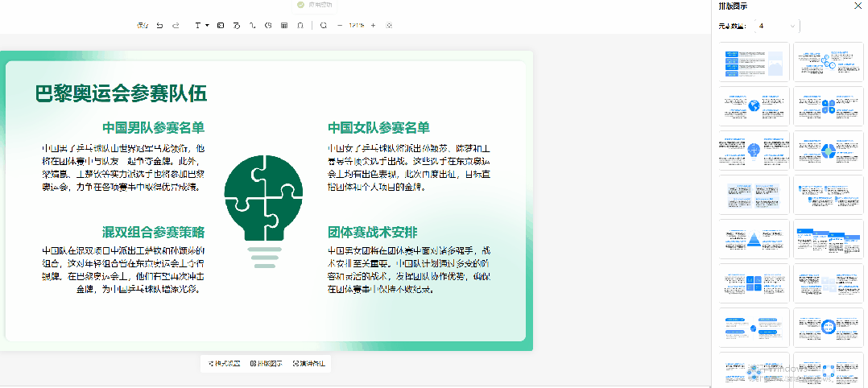Open 演讲备注 speaker notes button
868x388 pixels.
coord(309,364)
